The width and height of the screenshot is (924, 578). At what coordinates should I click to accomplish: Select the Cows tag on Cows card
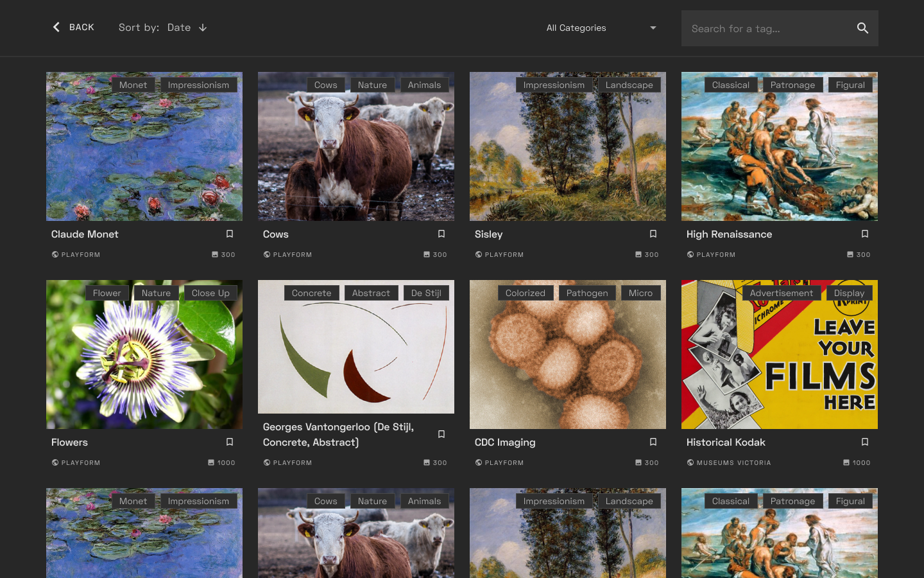pos(325,85)
